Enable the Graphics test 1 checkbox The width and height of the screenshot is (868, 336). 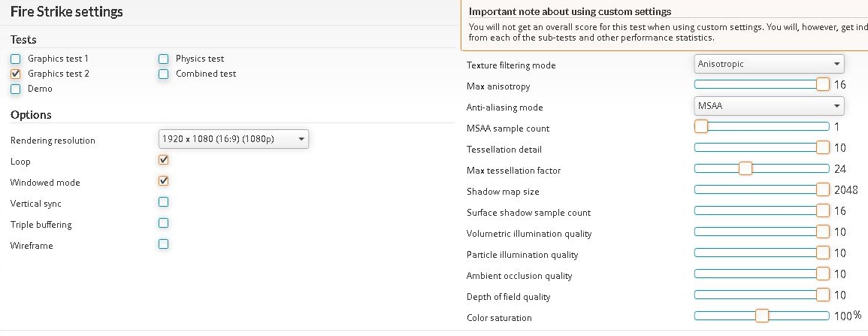[x=16, y=59]
